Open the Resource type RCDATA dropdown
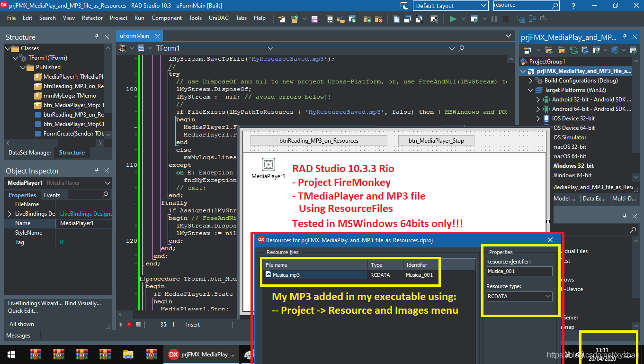644x364 pixels. [x=548, y=296]
